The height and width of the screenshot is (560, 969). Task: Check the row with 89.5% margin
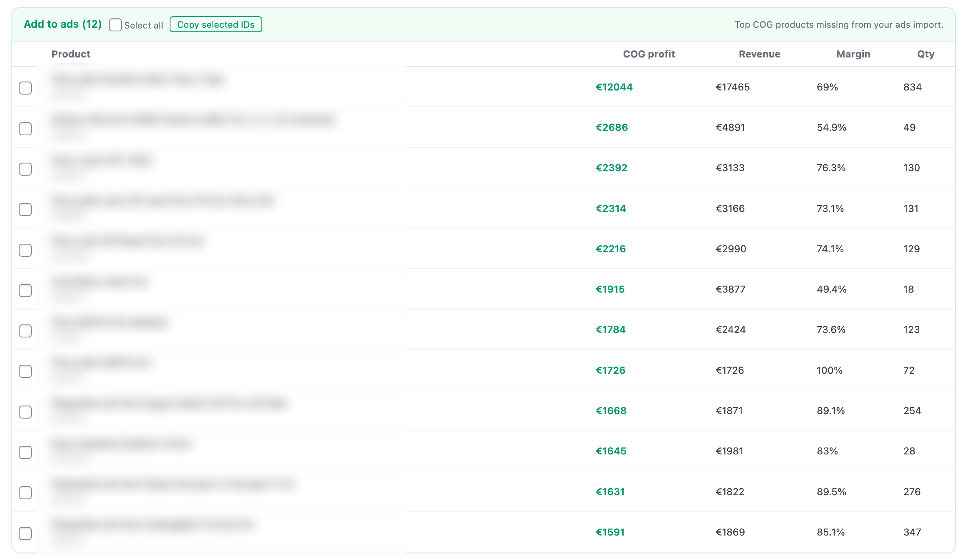25,492
